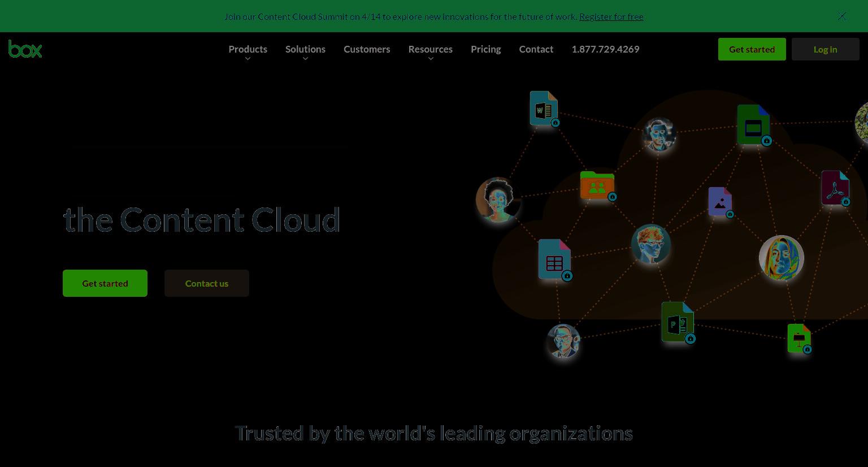Click the bottom man with glasses avatar
Viewport: 868px width, 467px height.
pyautogui.click(x=563, y=341)
